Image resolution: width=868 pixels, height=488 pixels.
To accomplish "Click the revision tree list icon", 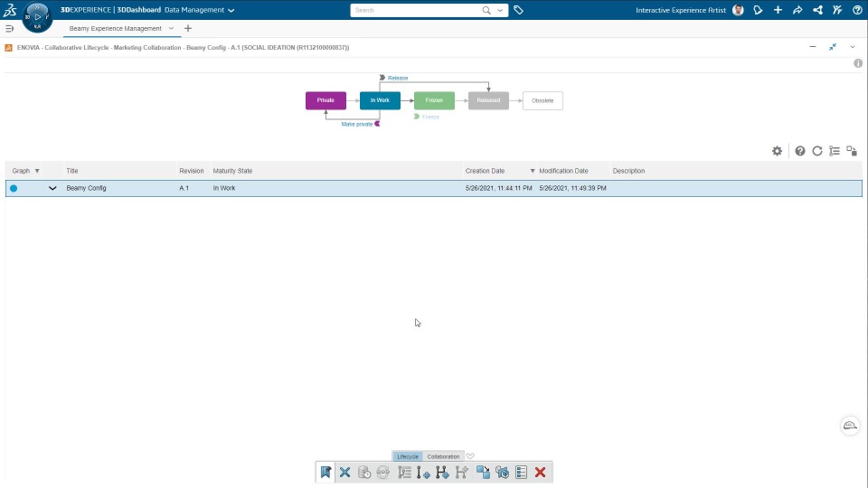I will [x=404, y=472].
